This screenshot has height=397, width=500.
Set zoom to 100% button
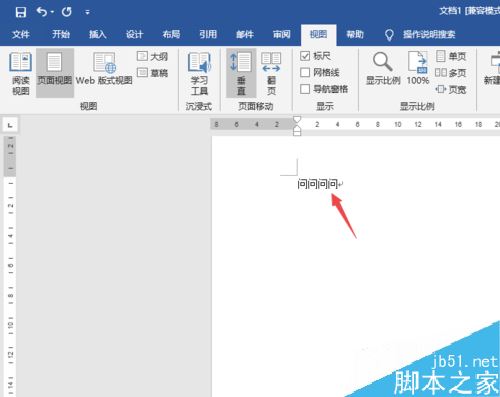pyautogui.click(x=418, y=69)
